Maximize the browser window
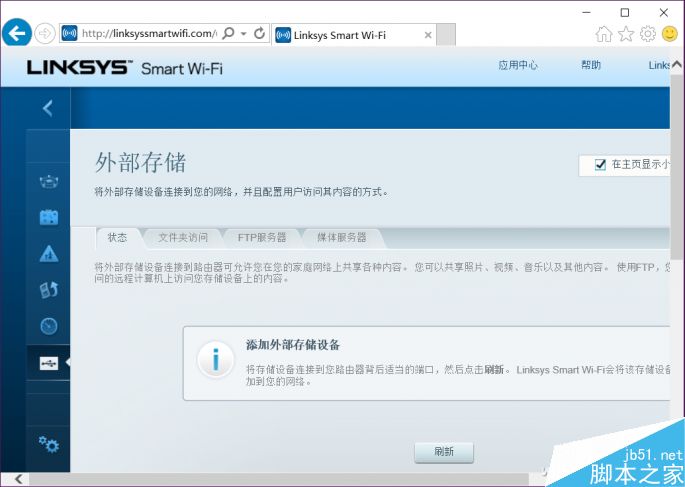Image resolution: width=685 pixels, height=487 pixels. [x=625, y=13]
